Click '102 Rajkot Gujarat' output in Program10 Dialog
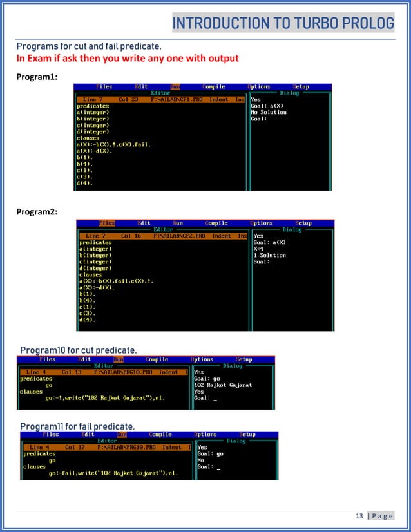The height and width of the screenshot is (532, 411). point(223,385)
